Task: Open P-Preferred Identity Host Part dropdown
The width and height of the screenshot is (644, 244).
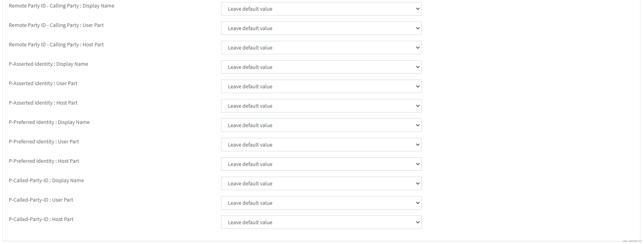Action: 321,164
